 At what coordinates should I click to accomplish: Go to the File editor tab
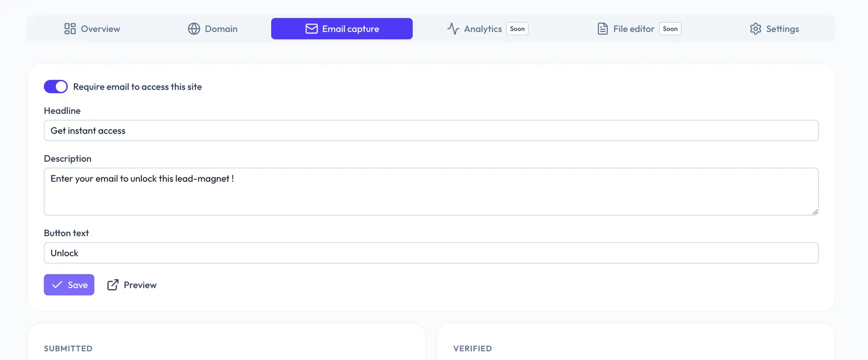pyautogui.click(x=639, y=29)
